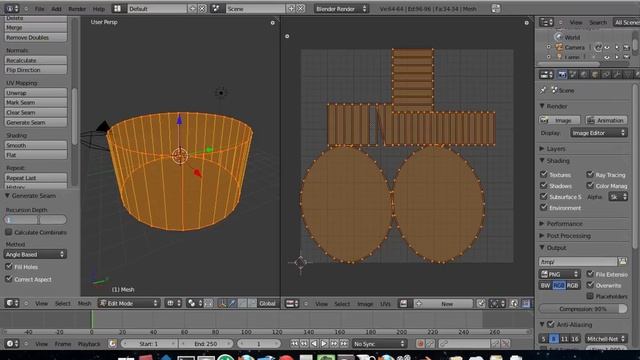Open the Image Editor display dropdown
Screen dimensions: 640x360
(599, 133)
